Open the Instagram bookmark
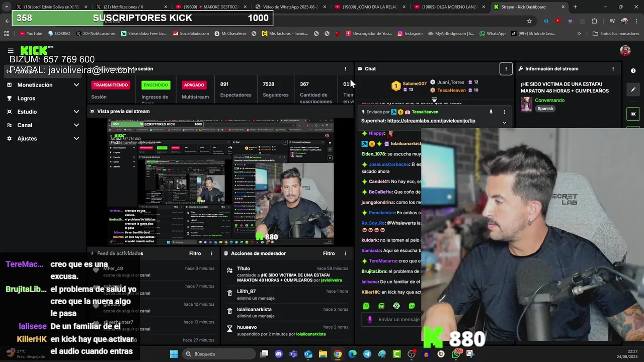Viewport: 644px width, 362px height. click(410, 34)
